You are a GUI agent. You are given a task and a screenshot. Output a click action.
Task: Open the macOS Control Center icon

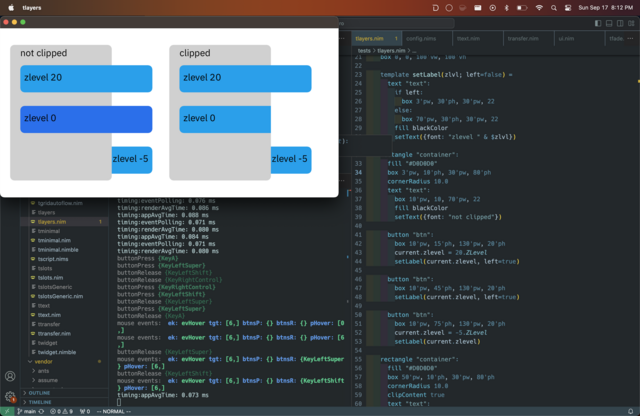click(568, 8)
